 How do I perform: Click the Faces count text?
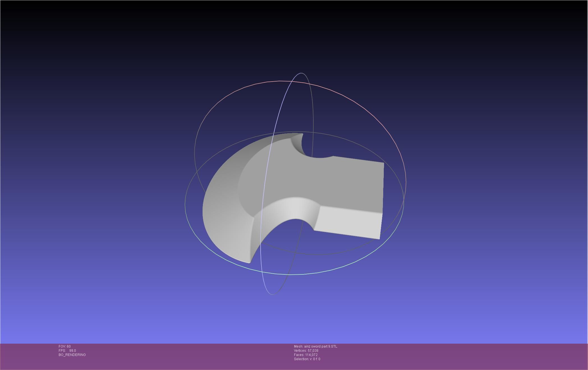pos(306,355)
